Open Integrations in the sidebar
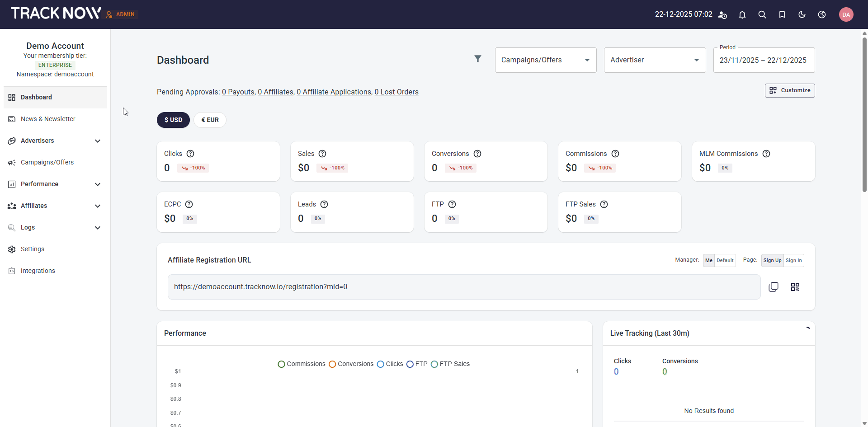Image resolution: width=868 pixels, height=427 pixels. 38,271
